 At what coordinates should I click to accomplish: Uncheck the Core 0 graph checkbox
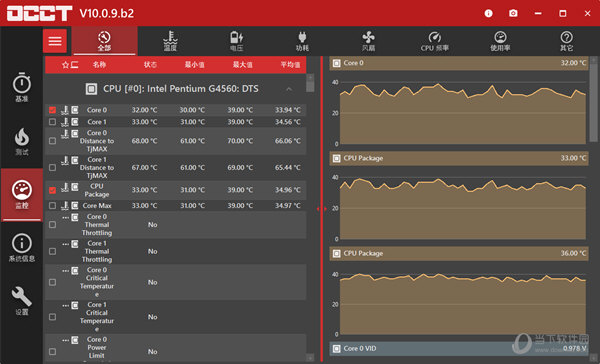(52, 110)
